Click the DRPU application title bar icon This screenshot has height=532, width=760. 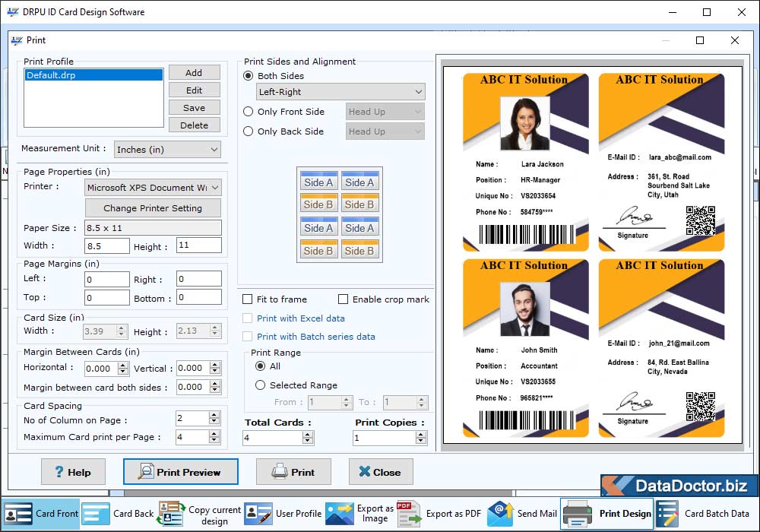coord(13,11)
